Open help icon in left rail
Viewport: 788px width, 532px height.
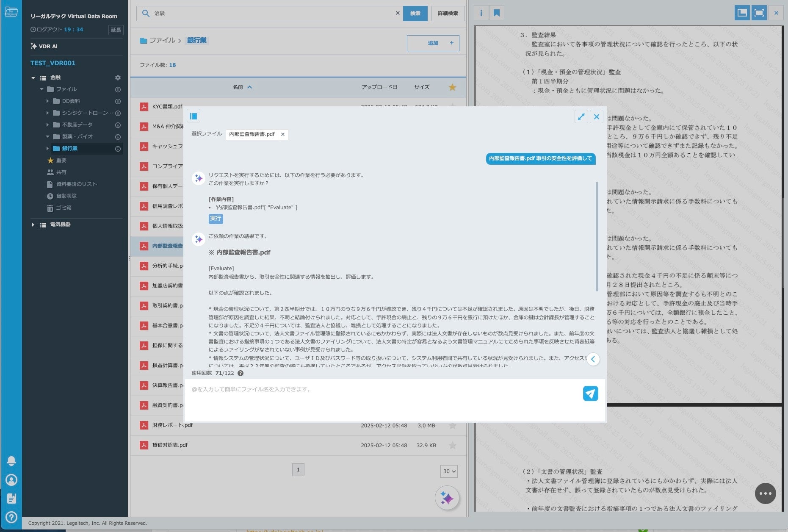tap(11, 517)
